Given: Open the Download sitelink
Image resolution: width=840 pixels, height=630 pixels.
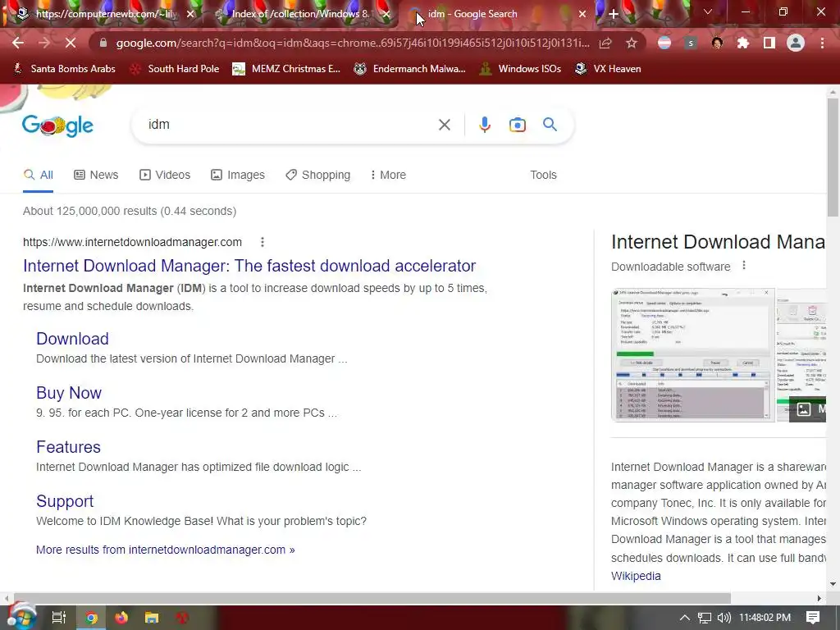Looking at the screenshot, I should click(x=72, y=339).
